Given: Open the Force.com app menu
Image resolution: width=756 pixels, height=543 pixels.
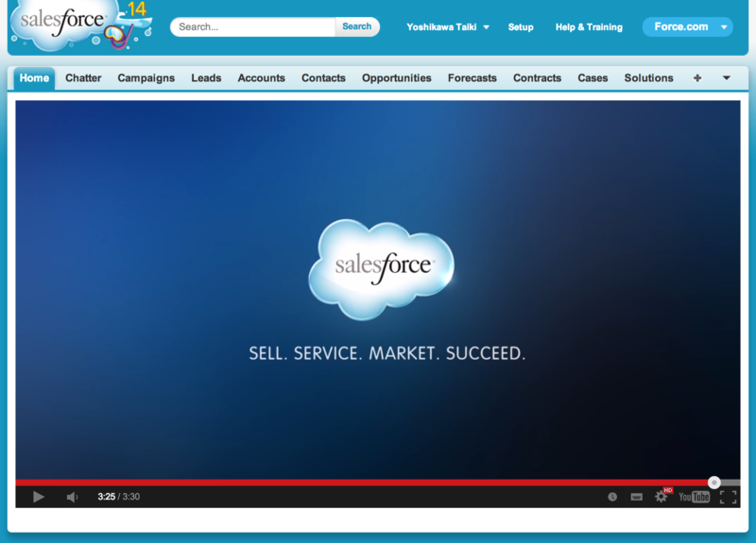Looking at the screenshot, I should tap(688, 27).
